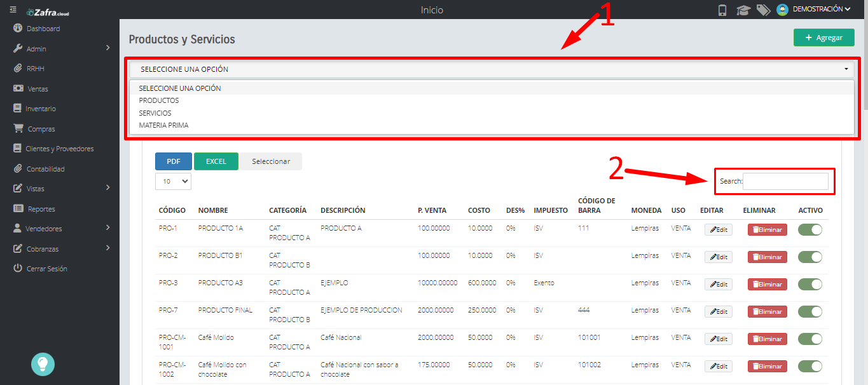The image size is (868, 385).
Task: Open the rows-per-page 10 dropdown
Action: tap(173, 181)
